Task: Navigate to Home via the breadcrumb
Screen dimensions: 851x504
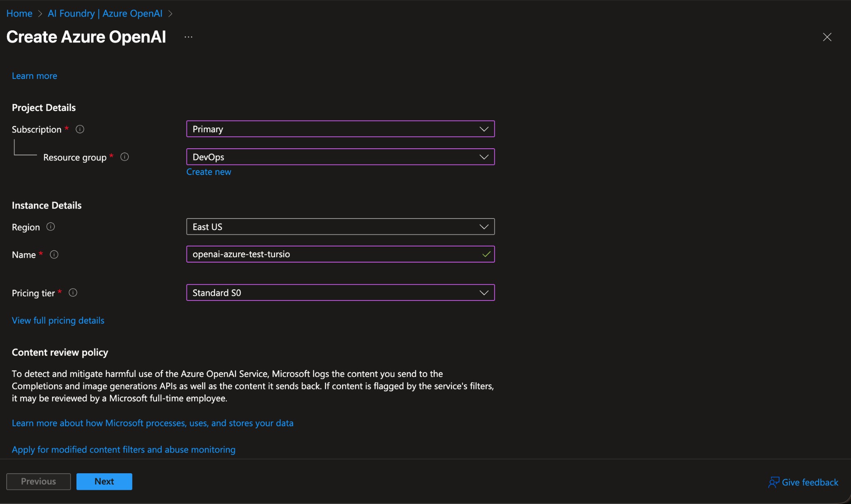Action: tap(19, 13)
